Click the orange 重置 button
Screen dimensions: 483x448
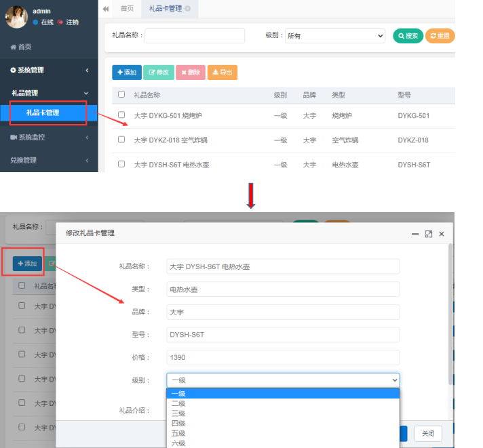coord(440,36)
